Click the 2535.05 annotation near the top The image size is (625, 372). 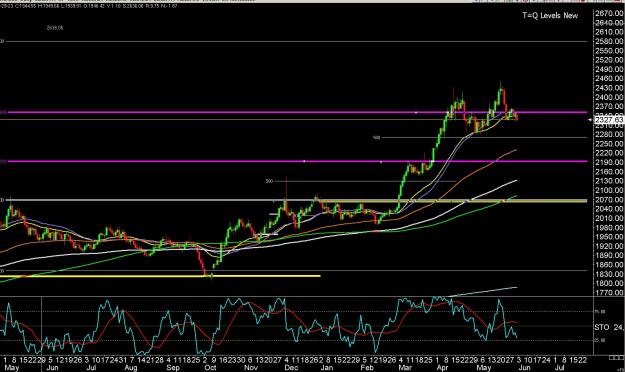point(55,28)
